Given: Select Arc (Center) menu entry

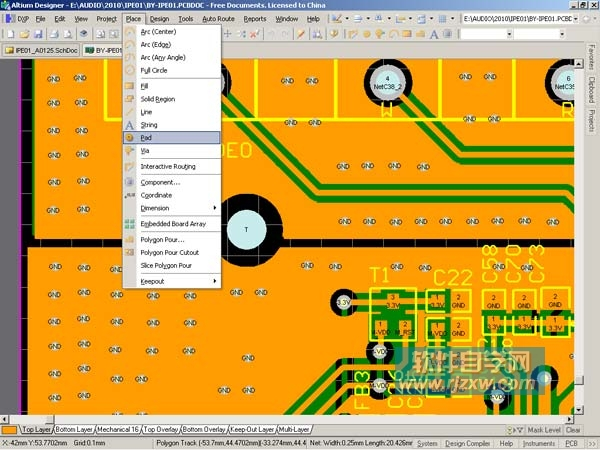Looking at the screenshot, I should click(x=172, y=32).
